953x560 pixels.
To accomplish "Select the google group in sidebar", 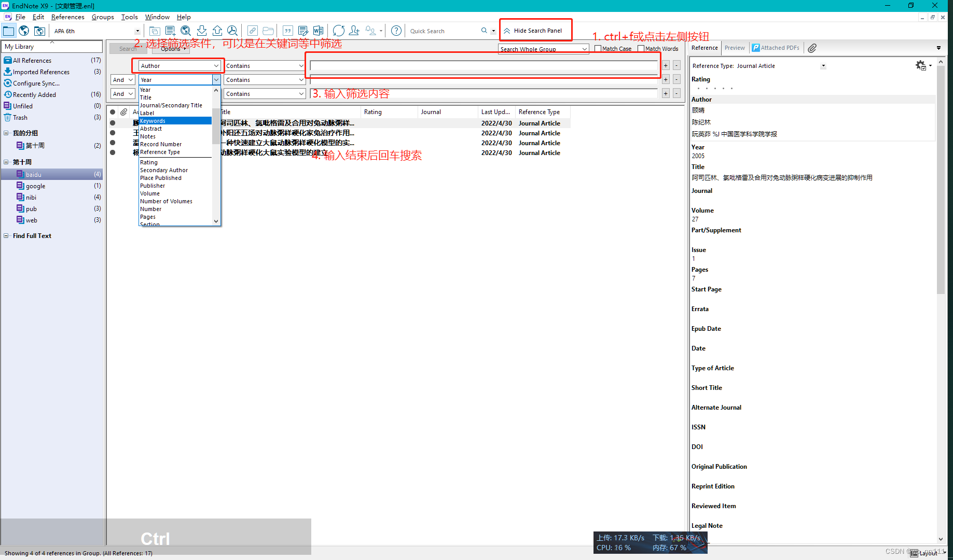I will (52, 186).
